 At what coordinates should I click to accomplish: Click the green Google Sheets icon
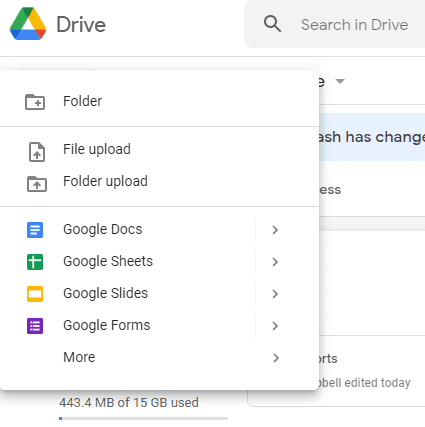tap(35, 262)
